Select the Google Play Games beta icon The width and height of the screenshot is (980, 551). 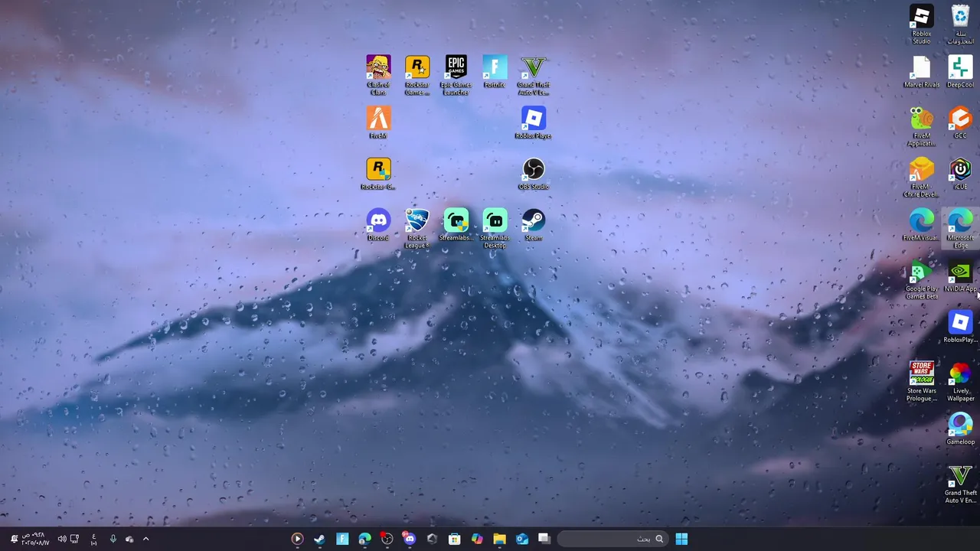pyautogui.click(x=922, y=280)
